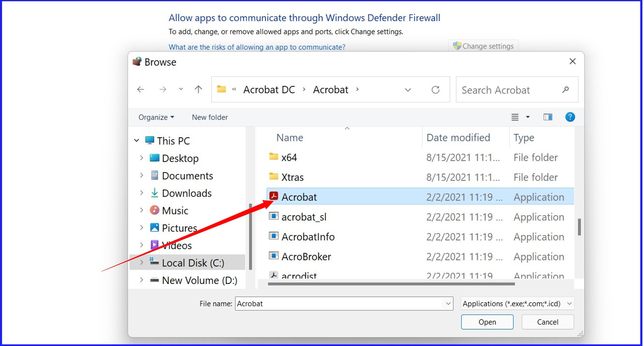Open recent locations dropdown arrow

tap(181, 89)
